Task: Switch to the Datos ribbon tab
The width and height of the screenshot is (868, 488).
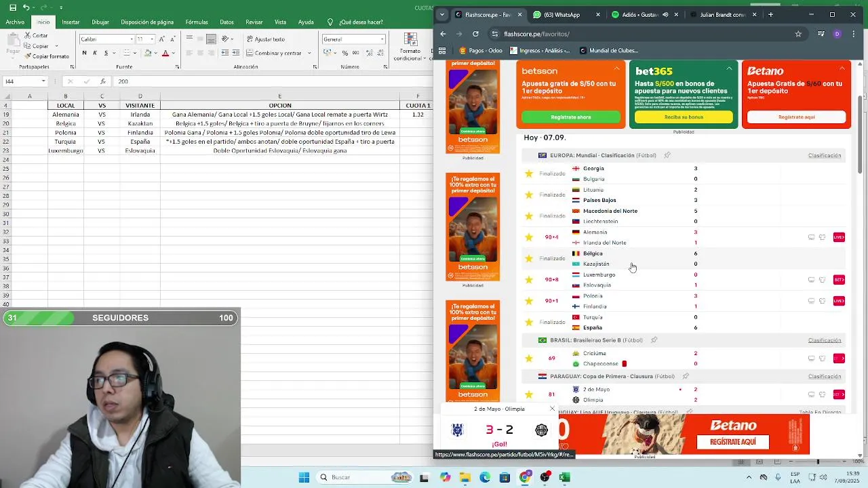Action: (226, 22)
